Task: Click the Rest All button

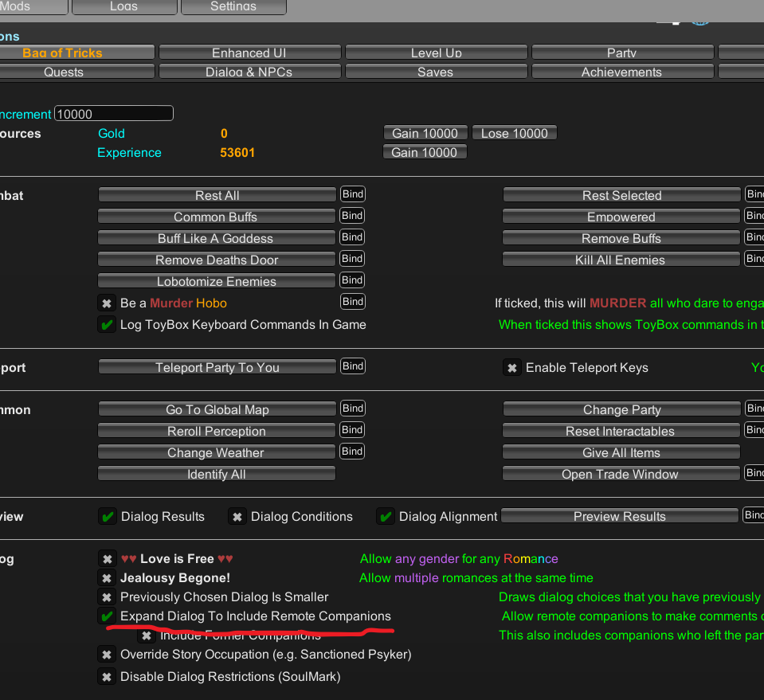Action: [217, 195]
